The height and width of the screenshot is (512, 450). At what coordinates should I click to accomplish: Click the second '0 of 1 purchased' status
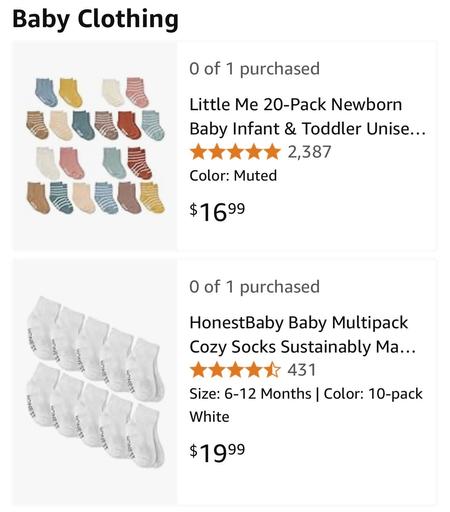coord(254,287)
